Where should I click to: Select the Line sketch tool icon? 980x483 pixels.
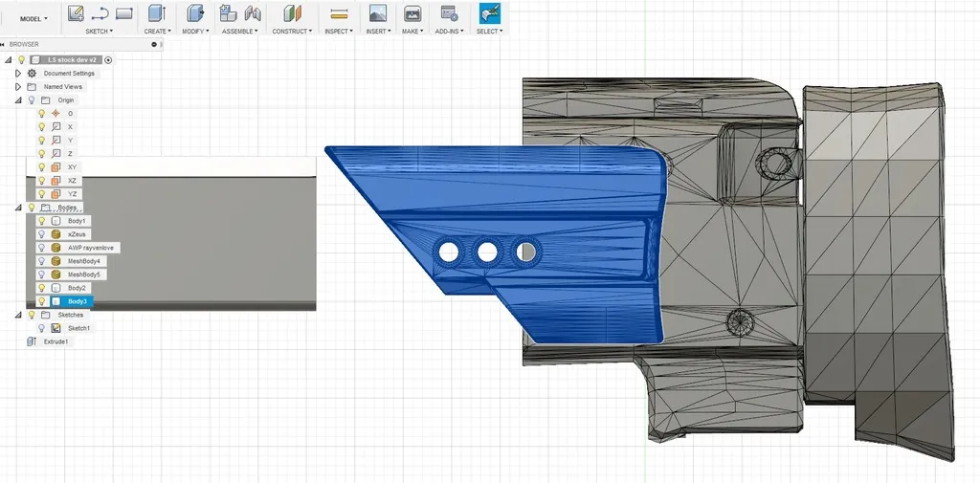click(x=100, y=13)
